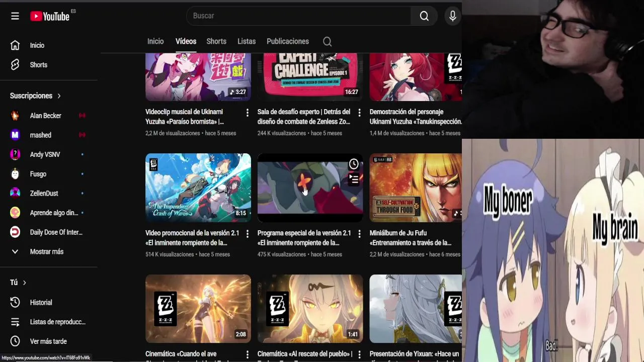Click '244 K visualizaciones' text
The image size is (644, 362).
(282, 133)
